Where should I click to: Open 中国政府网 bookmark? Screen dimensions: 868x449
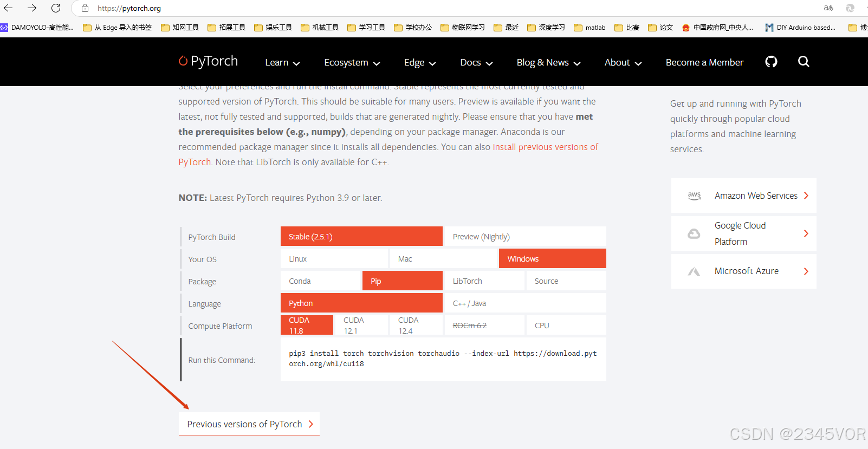717,27
